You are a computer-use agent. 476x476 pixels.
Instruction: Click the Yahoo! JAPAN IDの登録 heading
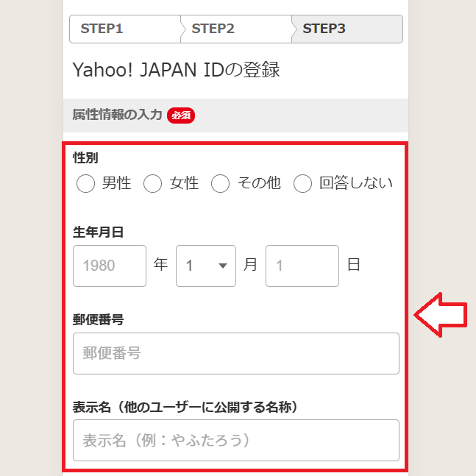(x=176, y=69)
